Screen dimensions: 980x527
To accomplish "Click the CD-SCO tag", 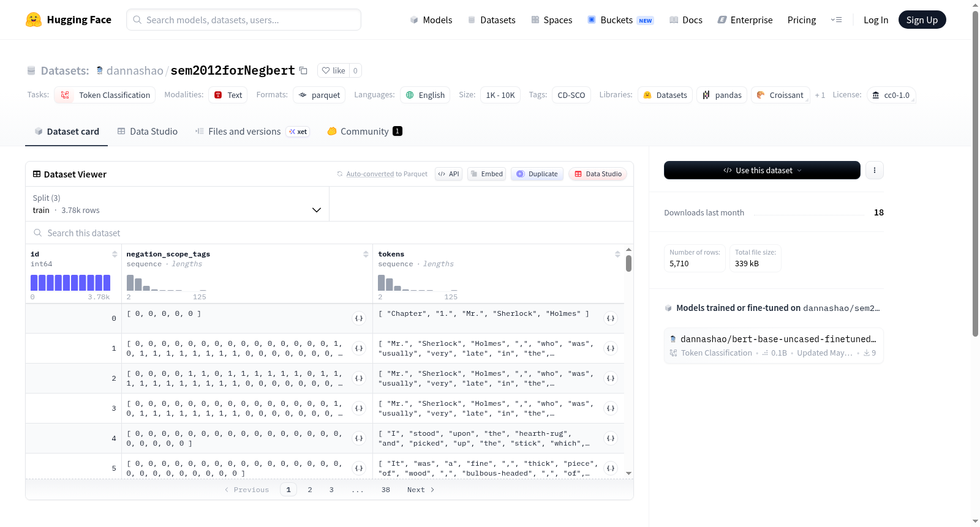I will point(571,95).
